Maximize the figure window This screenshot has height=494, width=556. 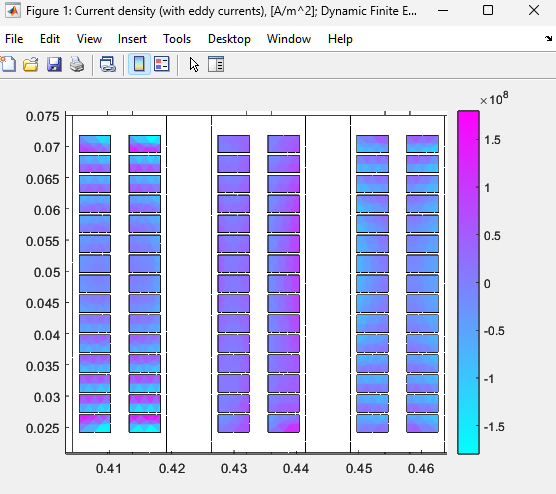point(488,11)
